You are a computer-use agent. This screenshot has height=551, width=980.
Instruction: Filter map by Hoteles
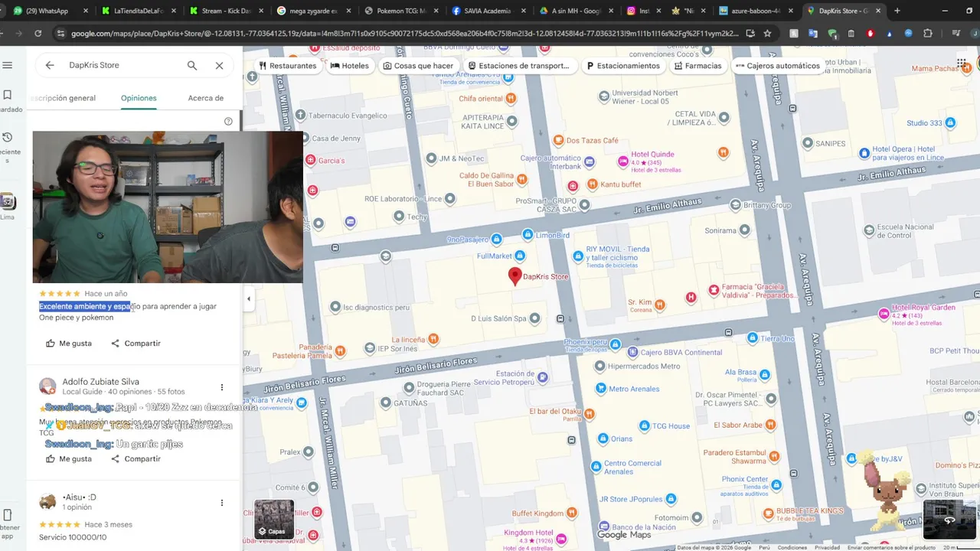[x=349, y=66]
